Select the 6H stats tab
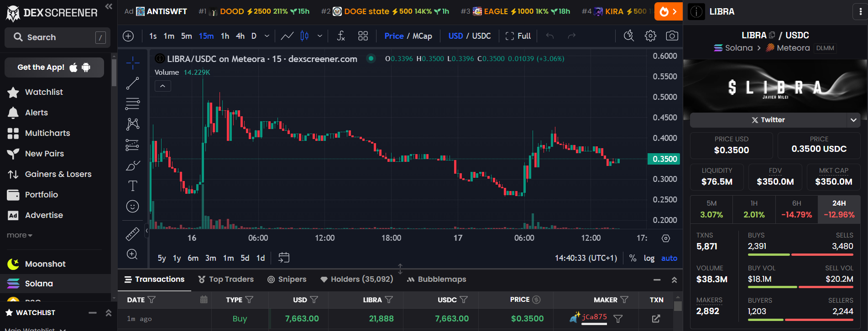868x331 pixels. 796,209
